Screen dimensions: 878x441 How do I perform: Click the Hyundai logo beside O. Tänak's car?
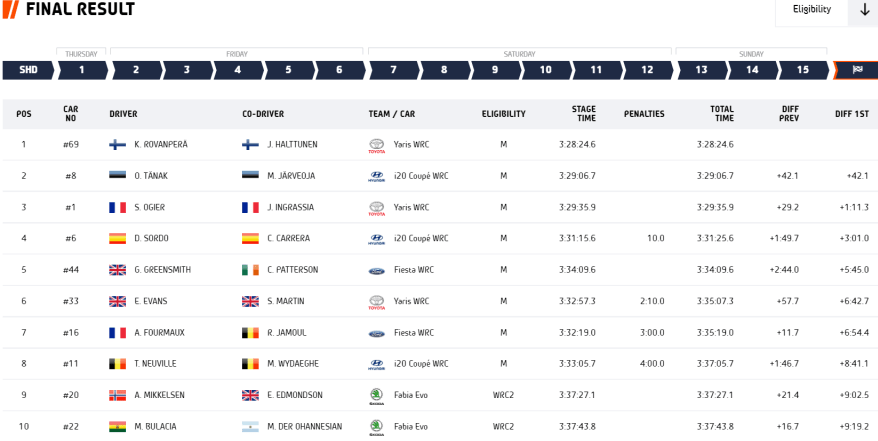[x=376, y=176]
